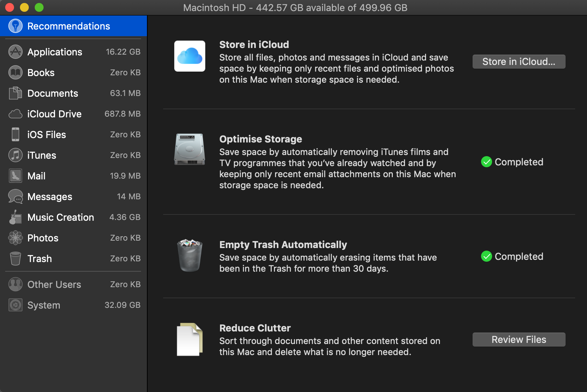The width and height of the screenshot is (587, 392).
Task: Click the Trash bin sidebar icon
Action: 16,258
